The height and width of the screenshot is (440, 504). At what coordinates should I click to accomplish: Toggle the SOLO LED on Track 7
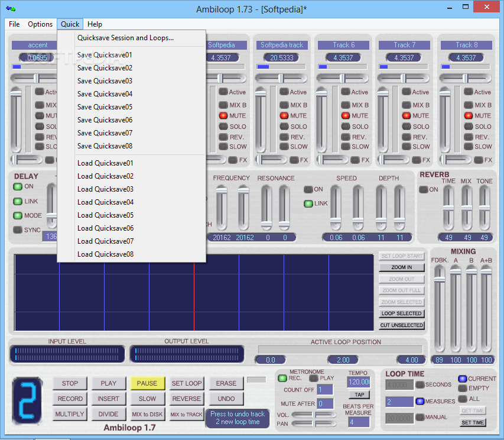(407, 127)
